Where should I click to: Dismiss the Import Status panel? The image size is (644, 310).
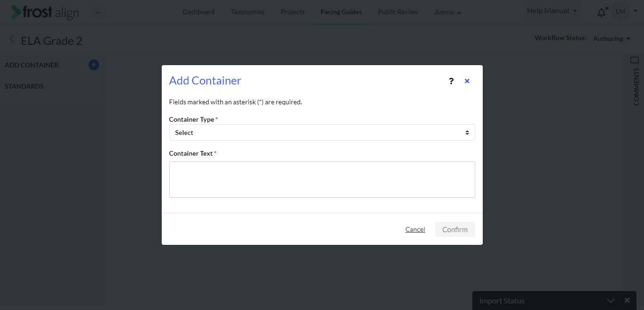click(x=627, y=300)
